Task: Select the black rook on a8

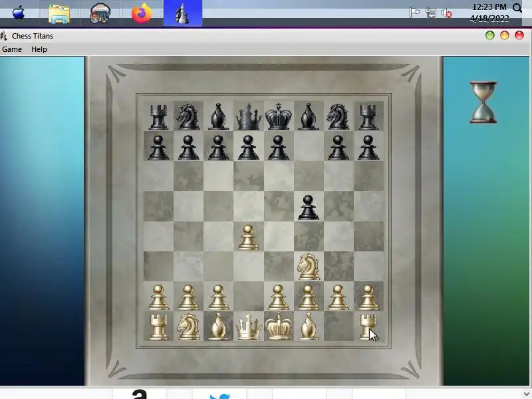Action: (x=158, y=116)
